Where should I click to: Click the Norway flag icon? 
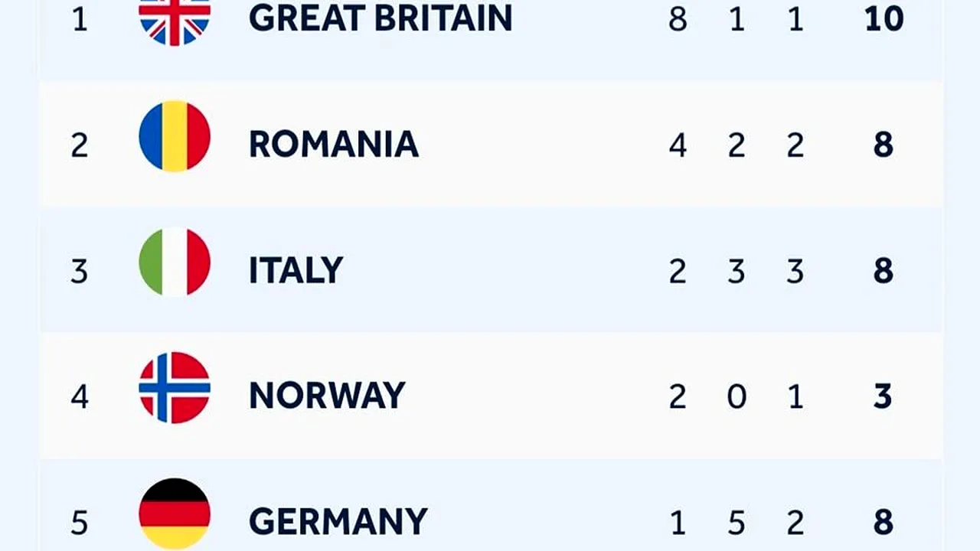(175, 387)
